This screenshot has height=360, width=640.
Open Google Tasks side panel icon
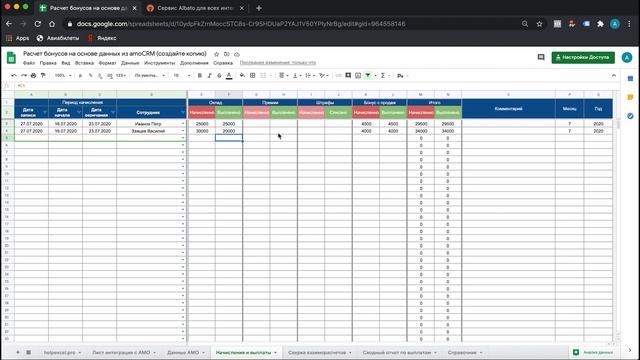point(630,116)
